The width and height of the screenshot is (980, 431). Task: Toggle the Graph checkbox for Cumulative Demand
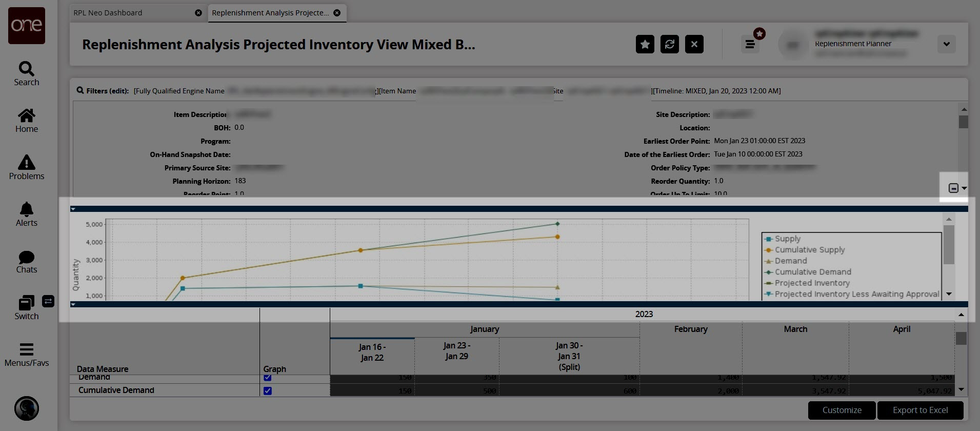(267, 390)
